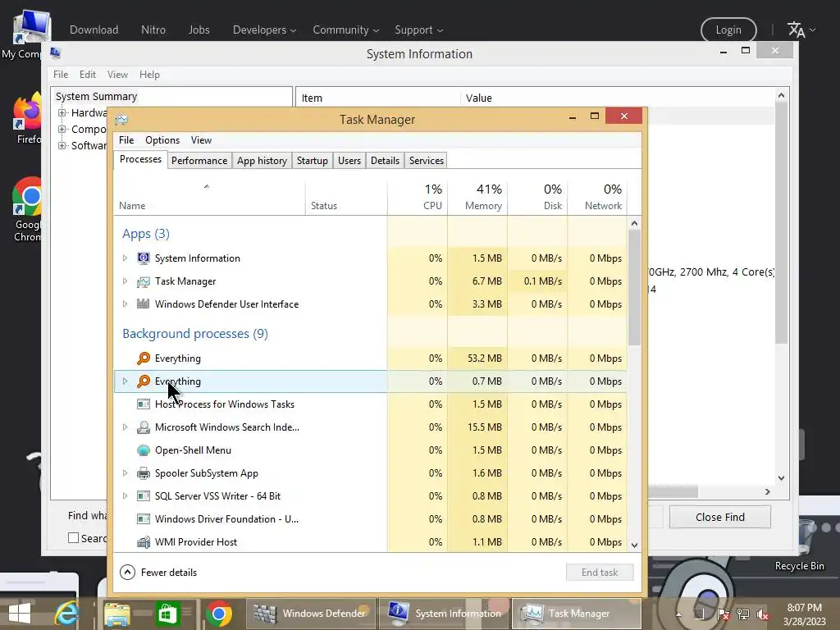Viewport: 840px width, 630px height.
Task: Expand the selected Everything process row
Action: coord(125,381)
